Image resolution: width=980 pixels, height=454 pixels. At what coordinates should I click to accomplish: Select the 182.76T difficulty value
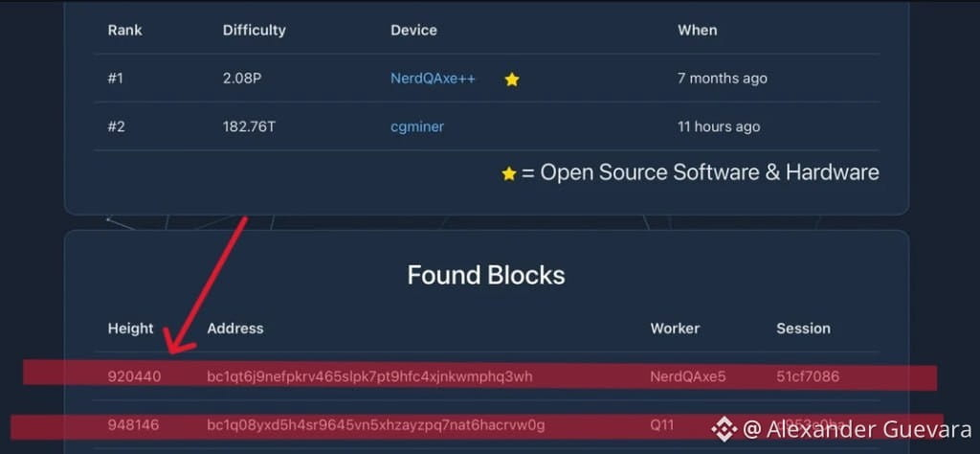(249, 127)
